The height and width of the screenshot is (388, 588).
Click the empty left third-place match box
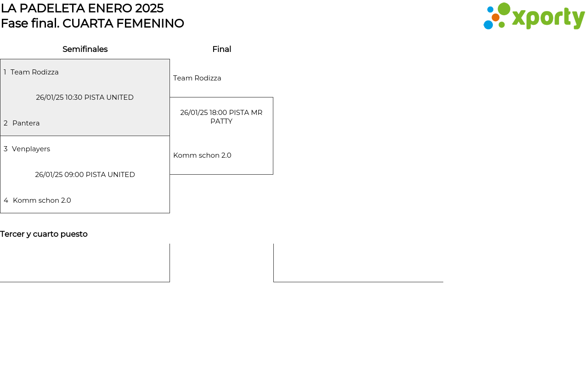pos(85,262)
